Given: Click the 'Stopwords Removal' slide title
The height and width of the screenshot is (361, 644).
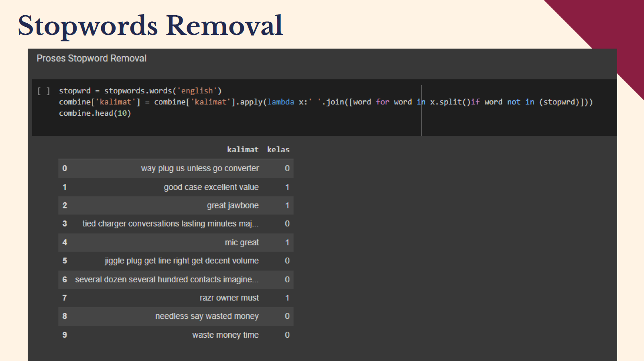Looking at the screenshot, I should pos(150,26).
